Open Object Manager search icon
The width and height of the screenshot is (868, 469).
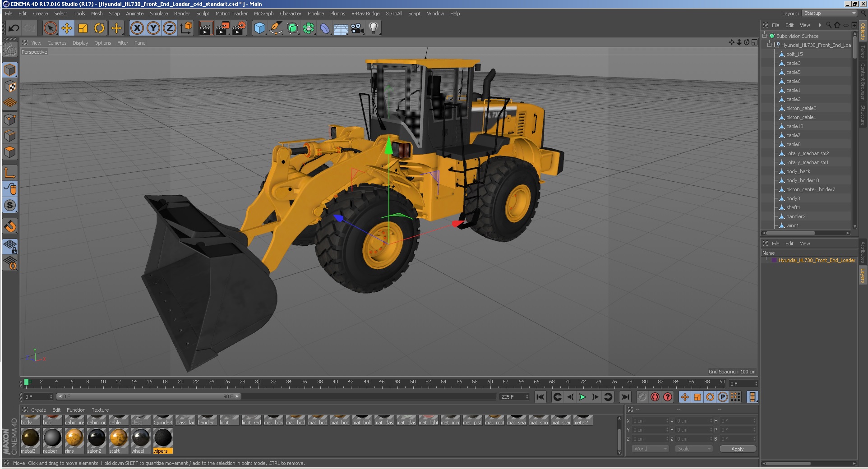tap(829, 25)
